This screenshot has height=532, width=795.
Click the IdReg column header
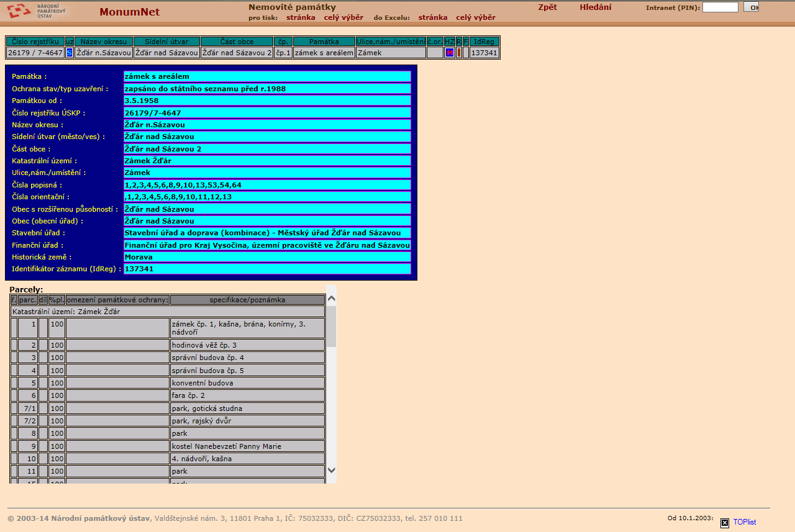(484, 42)
